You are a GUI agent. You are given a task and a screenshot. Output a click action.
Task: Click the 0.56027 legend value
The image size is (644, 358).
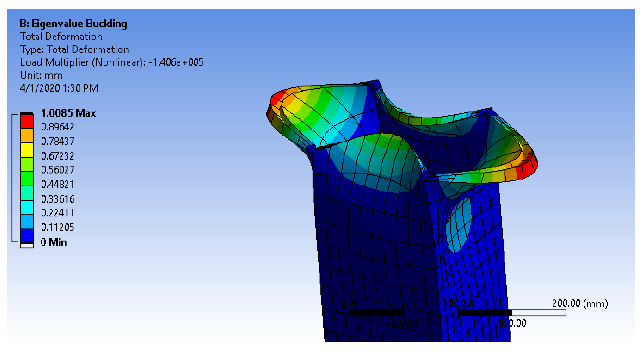tap(57, 170)
